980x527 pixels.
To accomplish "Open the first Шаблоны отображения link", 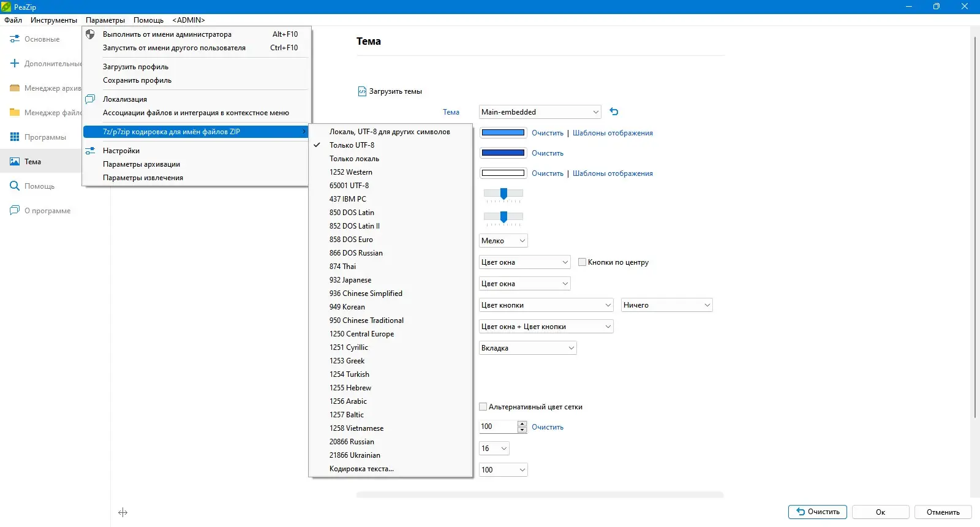I will pyautogui.click(x=612, y=133).
